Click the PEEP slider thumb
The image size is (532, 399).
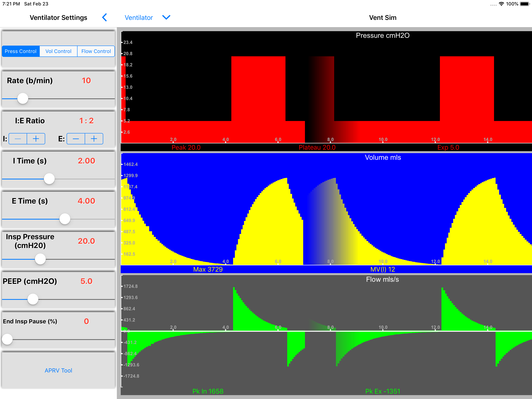[33, 299]
